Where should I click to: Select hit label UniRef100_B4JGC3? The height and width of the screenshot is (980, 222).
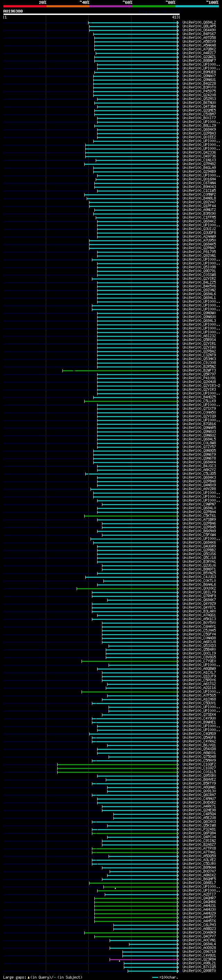click(199, 465)
